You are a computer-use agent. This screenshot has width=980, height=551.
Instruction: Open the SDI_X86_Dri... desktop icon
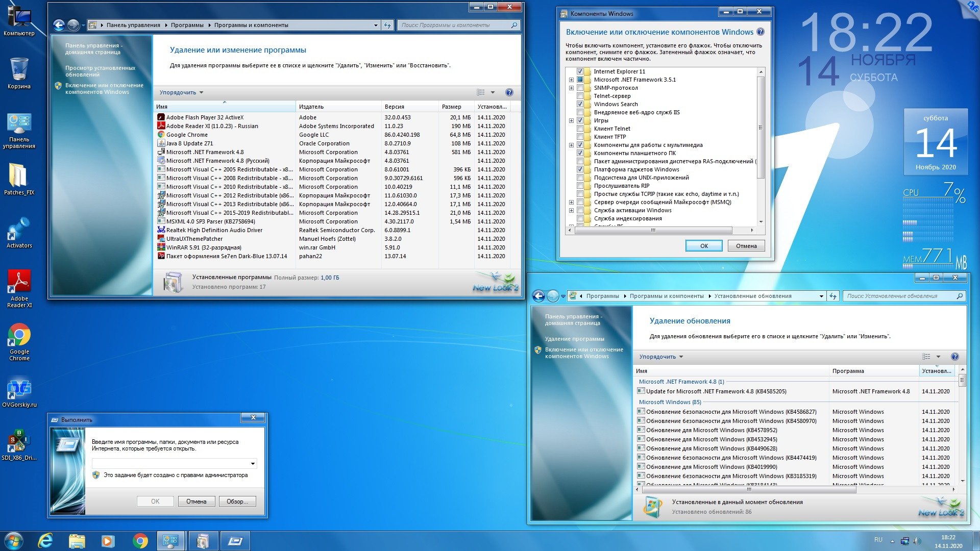(19, 445)
